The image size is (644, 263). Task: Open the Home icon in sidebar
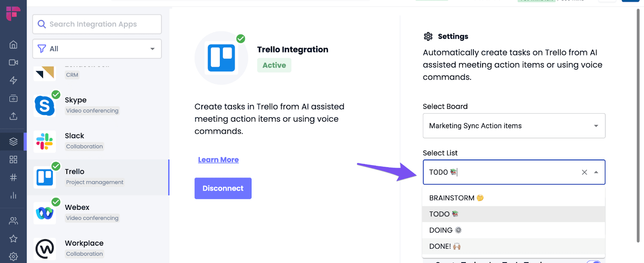pyautogui.click(x=13, y=44)
